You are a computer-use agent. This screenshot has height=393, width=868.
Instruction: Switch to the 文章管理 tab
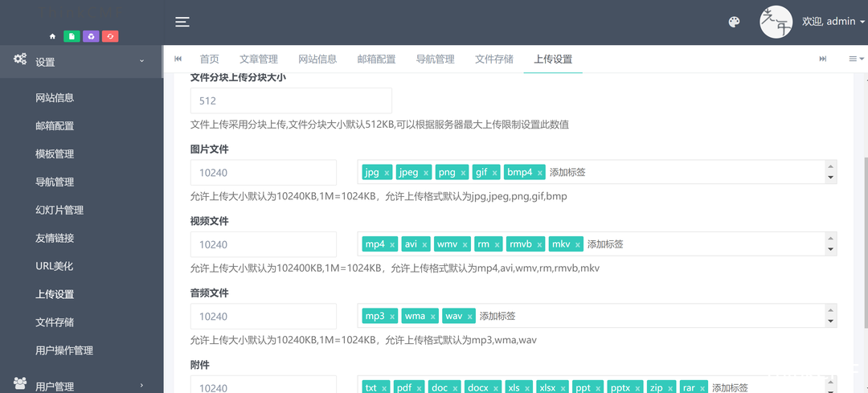pyautogui.click(x=259, y=59)
